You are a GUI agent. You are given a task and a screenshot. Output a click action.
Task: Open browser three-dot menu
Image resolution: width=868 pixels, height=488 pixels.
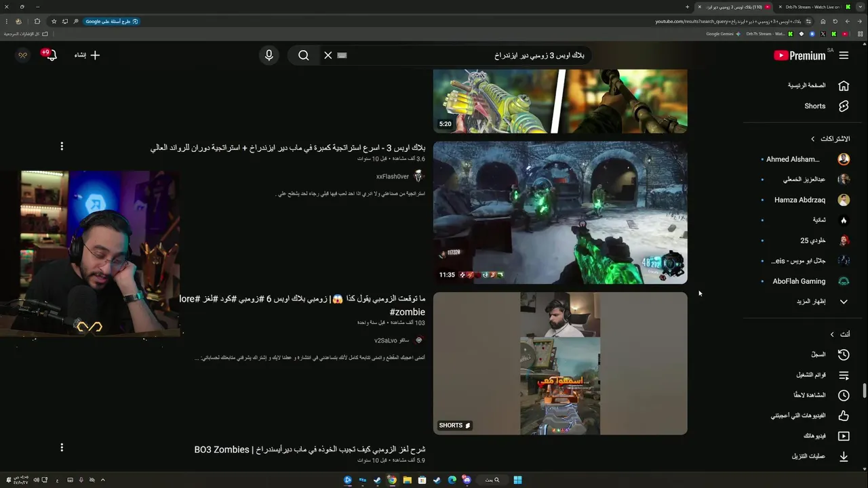click(6, 21)
